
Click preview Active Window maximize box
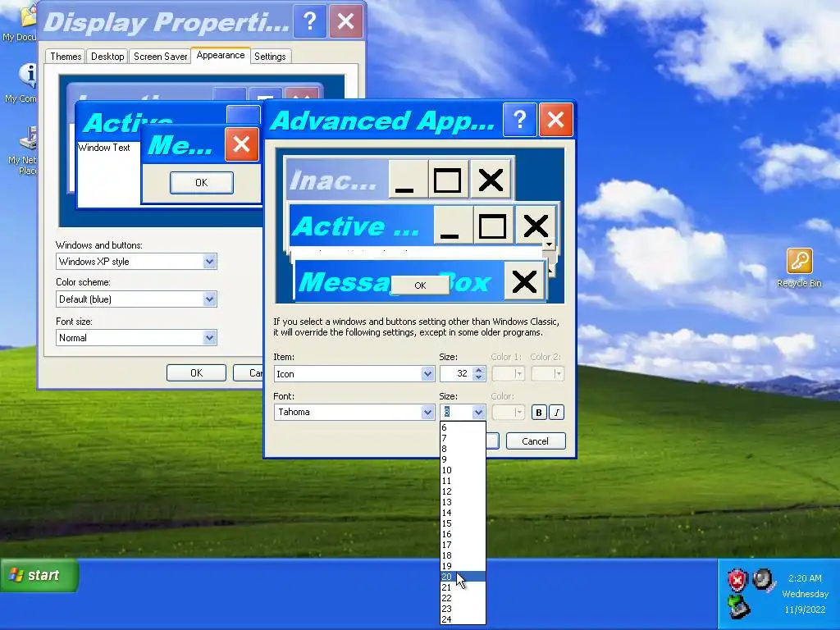492,226
